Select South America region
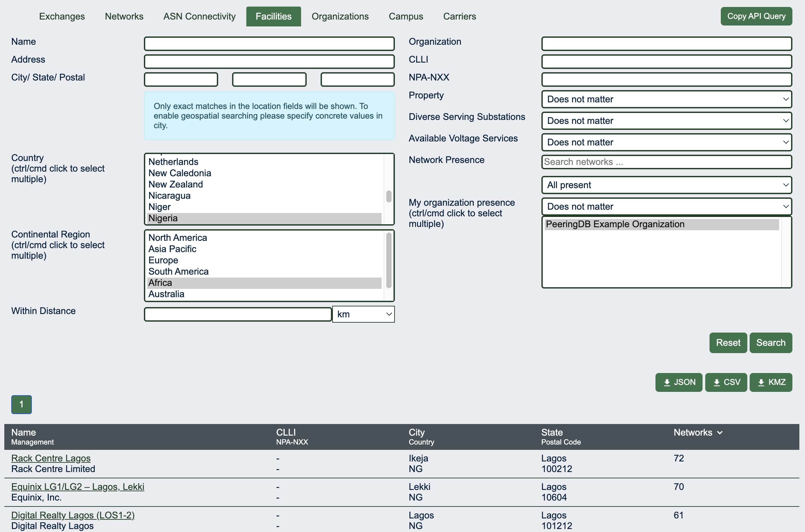The width and height of the screenshot is (805, 532). (x=264, y=271)
